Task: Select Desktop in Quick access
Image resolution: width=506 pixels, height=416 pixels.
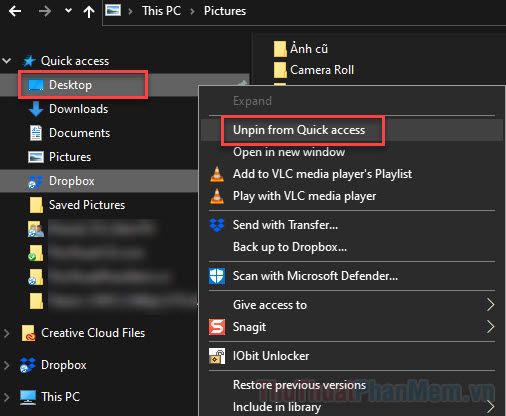Action: pos(70,85)
